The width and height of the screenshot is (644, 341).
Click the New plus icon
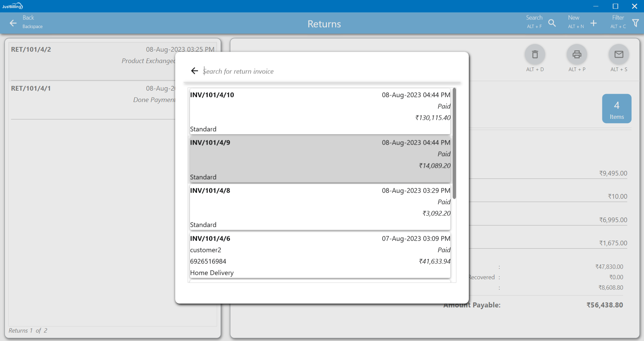point(593,23)
